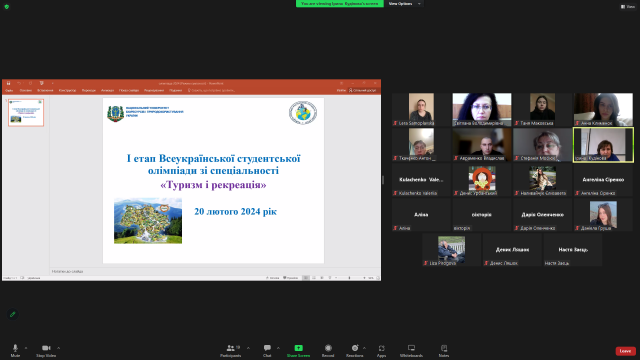Open the Reactions menu icon
640x360 pixels.
[x=355, y=348]
